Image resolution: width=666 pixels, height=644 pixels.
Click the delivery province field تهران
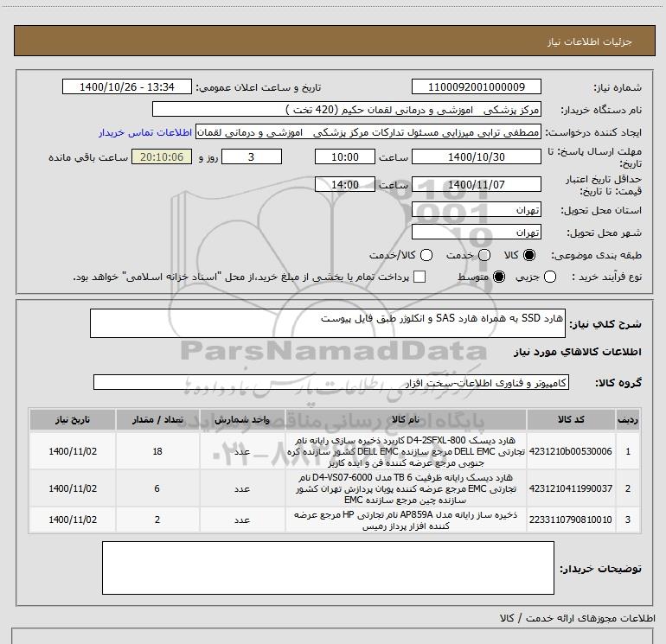click(x=476, y=210)
